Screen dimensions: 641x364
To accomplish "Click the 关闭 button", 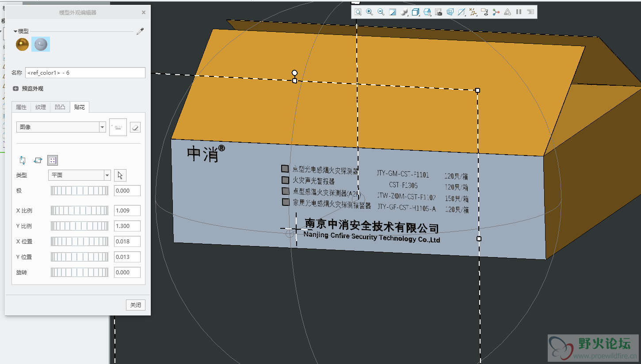I will [136, 305].
